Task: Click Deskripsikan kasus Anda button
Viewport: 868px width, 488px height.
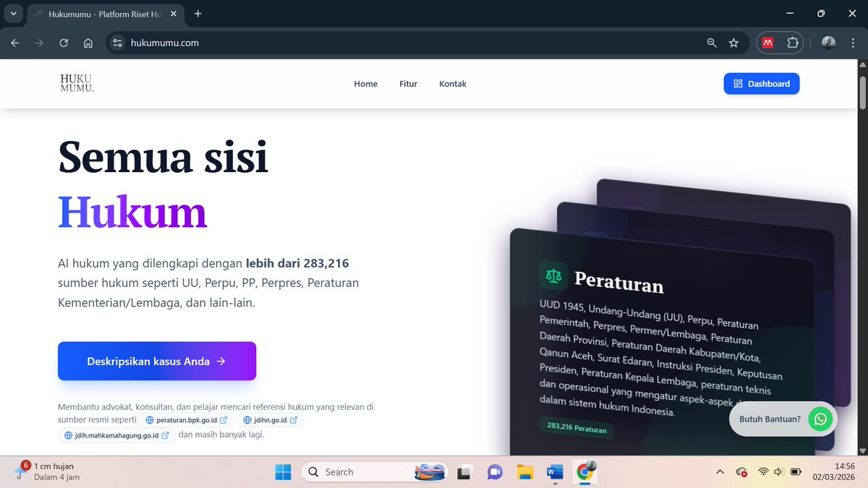Action: point(157,361)
